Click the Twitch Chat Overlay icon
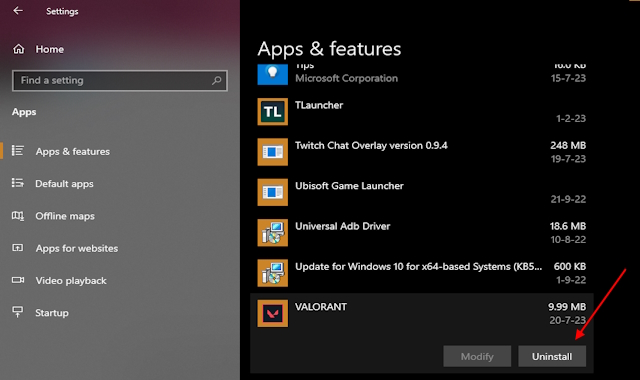Screen dimensions: 640x380 pos(272,152)
